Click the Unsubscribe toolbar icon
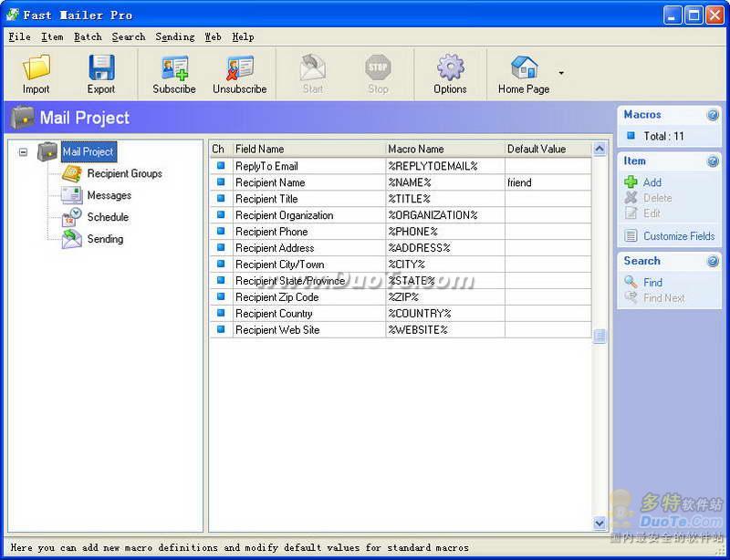The image size is (730, 560). pos(240,68)
